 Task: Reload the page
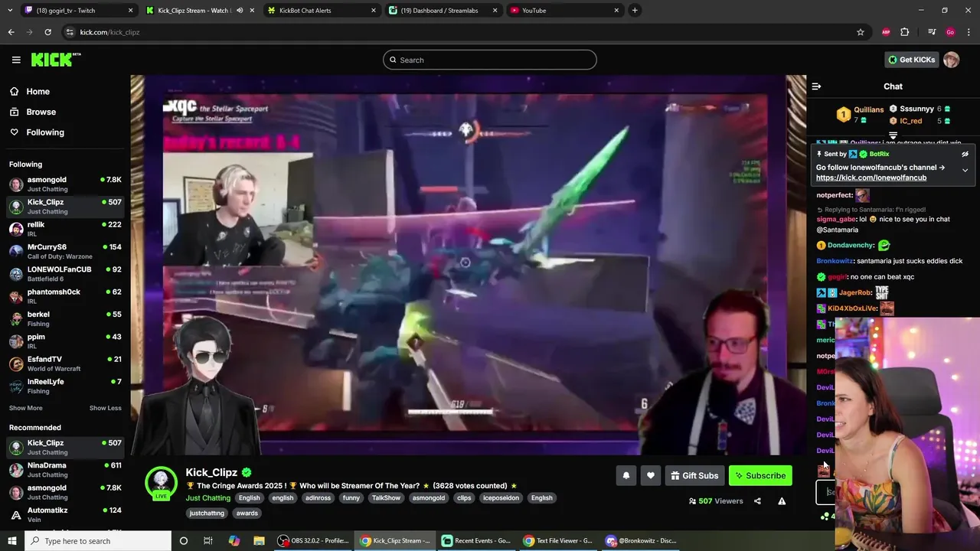coord(47,32)
